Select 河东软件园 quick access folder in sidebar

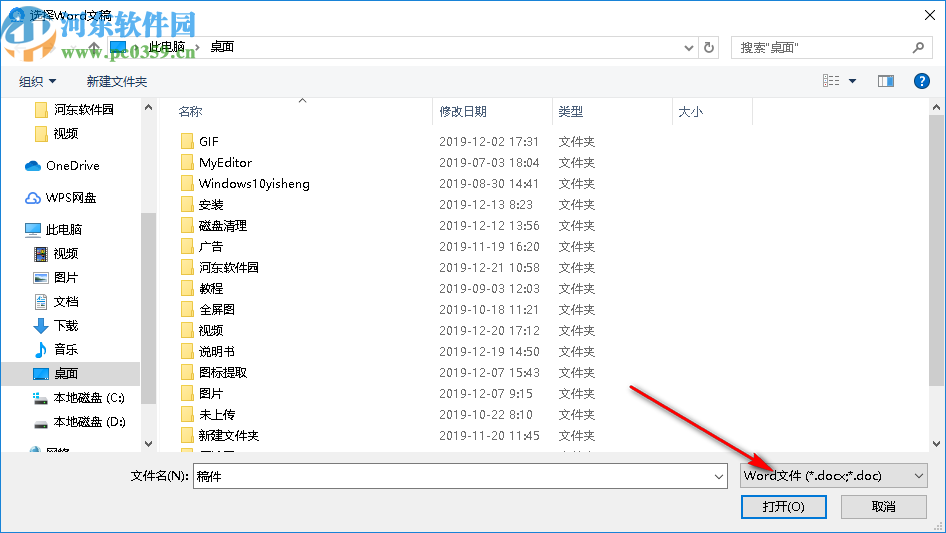click(x=74, y=109)
